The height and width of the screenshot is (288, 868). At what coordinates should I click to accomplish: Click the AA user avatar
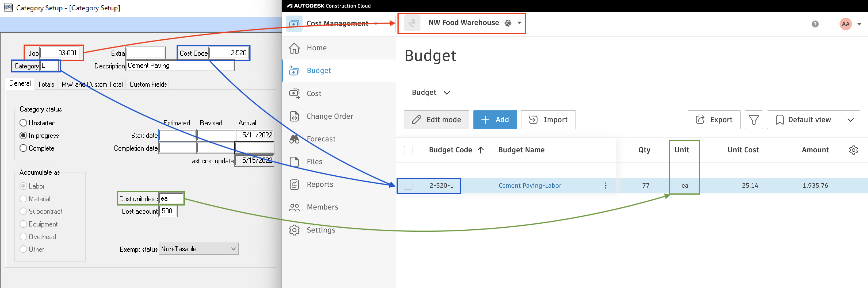click(846, 24)
